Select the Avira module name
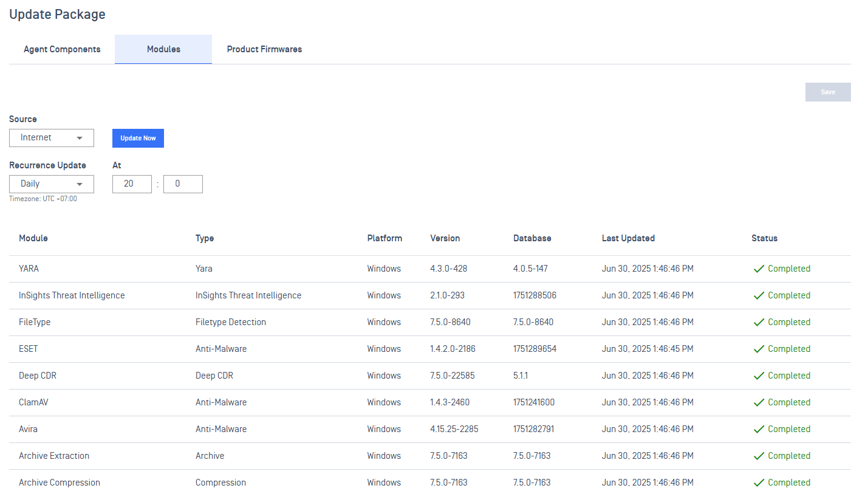 (28, 429)
